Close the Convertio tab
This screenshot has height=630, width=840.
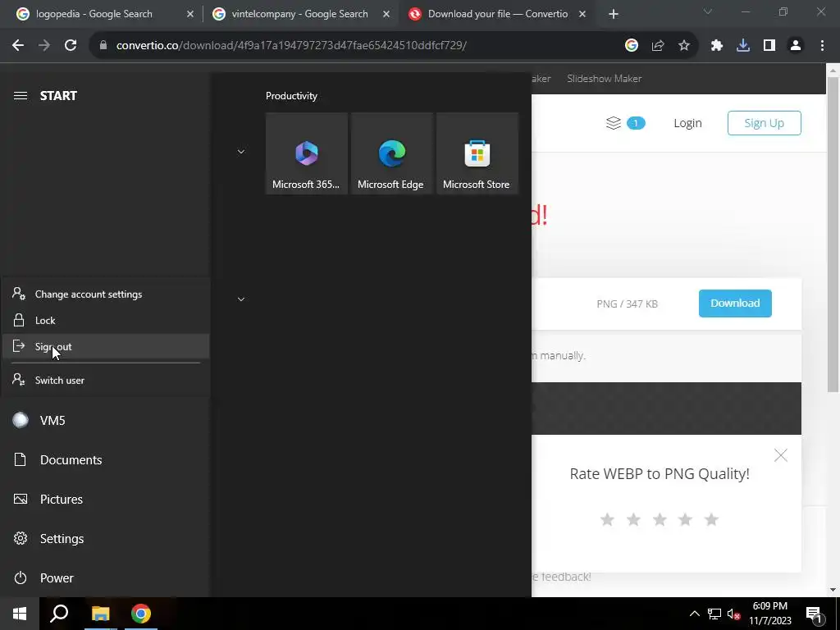(x=582, y=15)
